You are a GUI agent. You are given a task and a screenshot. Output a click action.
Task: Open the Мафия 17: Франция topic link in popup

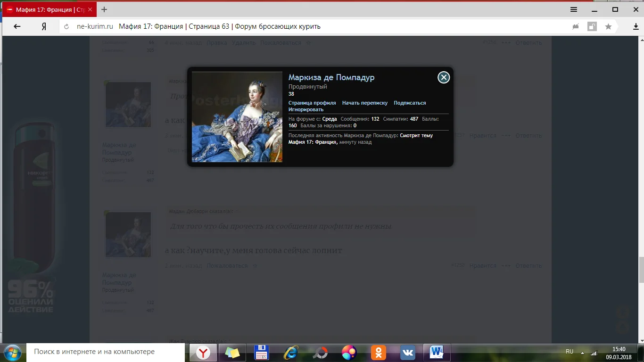313,142
